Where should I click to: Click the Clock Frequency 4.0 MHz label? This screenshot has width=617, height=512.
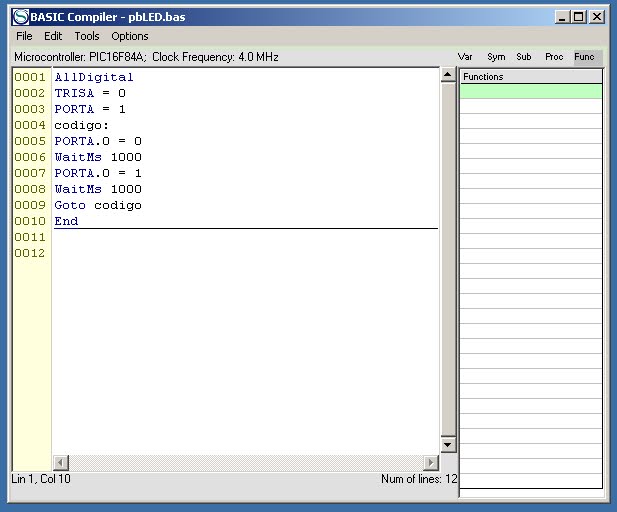[x=215, y=57]
